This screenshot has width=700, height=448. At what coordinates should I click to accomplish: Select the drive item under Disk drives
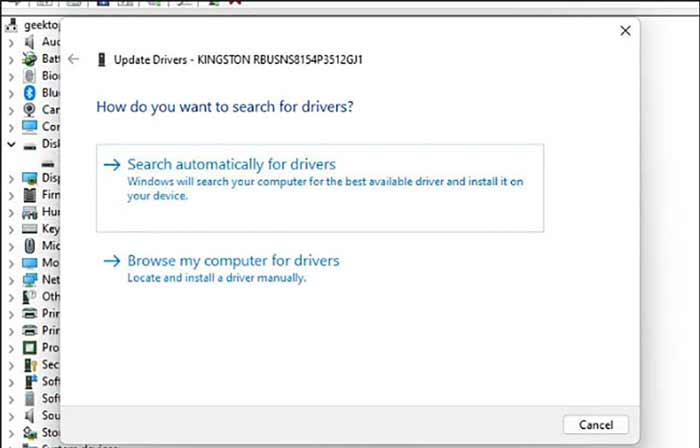click(x=48, y=163)
